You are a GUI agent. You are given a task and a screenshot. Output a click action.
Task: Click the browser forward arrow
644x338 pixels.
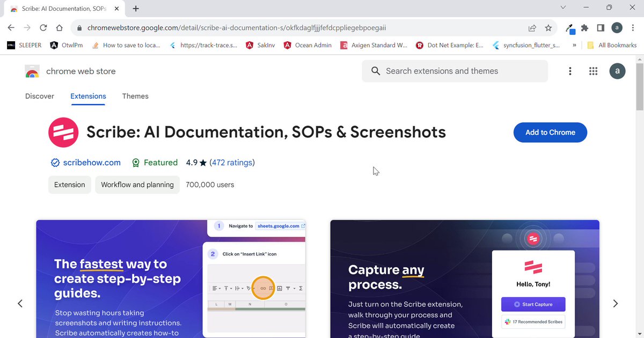click(27, 28)
